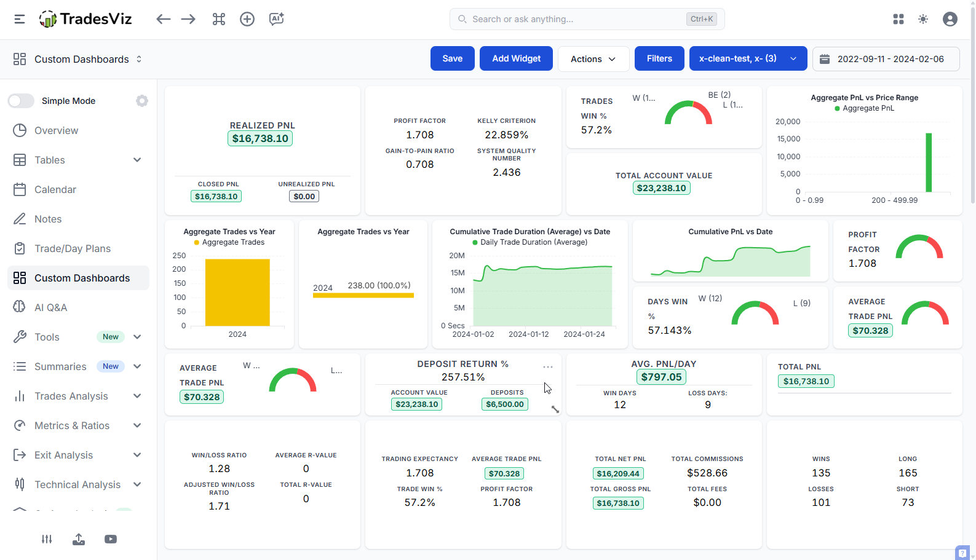Screen dimensions: 976x560
Task: Click the YouTube video icon in sidebar
Action: (x=111, y=539)
